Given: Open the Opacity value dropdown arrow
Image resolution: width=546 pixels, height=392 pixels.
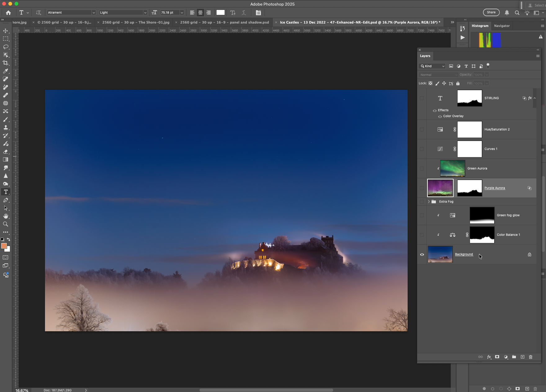Looking at the screenshot, I should coord(487,75).
